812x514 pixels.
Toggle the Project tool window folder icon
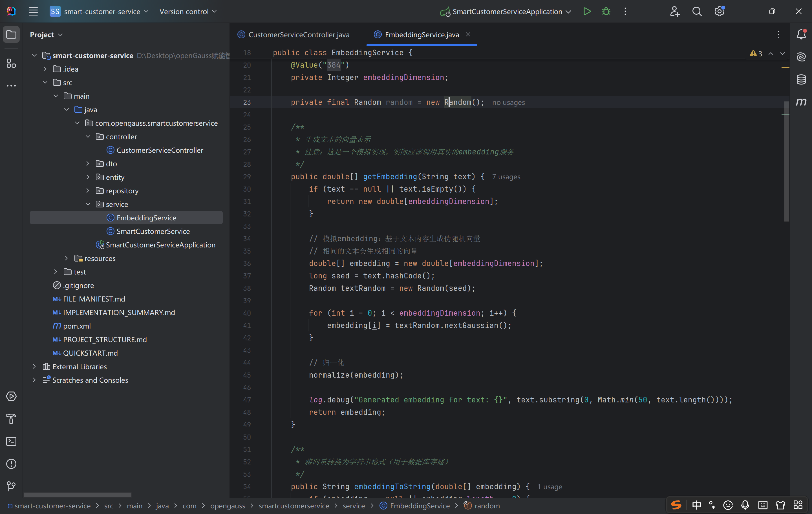[11, 34]
